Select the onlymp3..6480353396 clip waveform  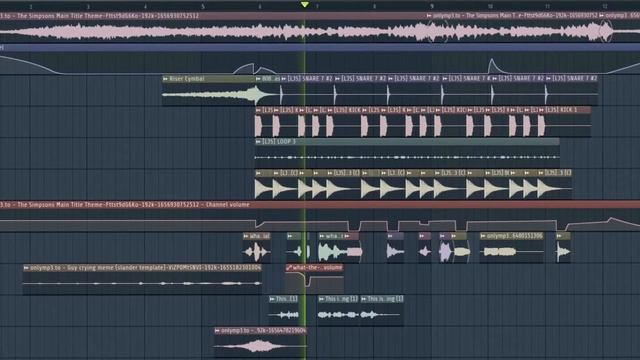(x=512, y=252)
